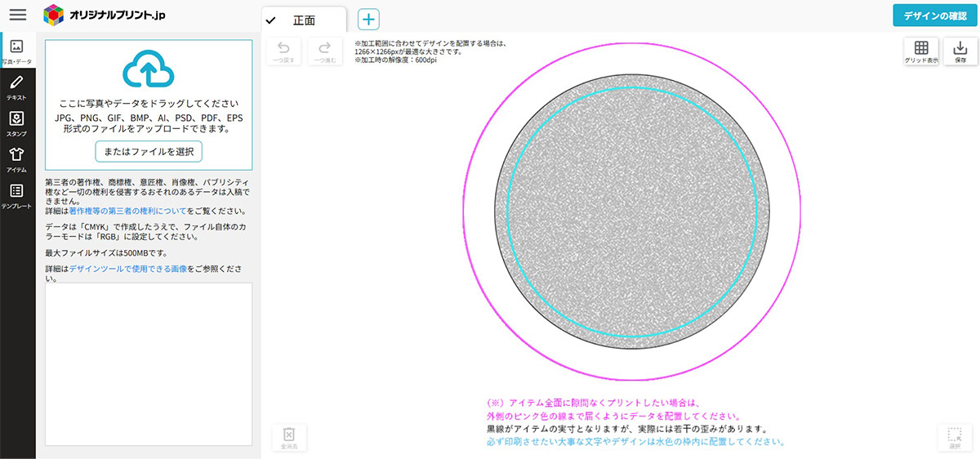Image resolution: width=980 pixels, height=459 pixels.
Task: Click the empty uploaded files list area
Action: [149, 364]
